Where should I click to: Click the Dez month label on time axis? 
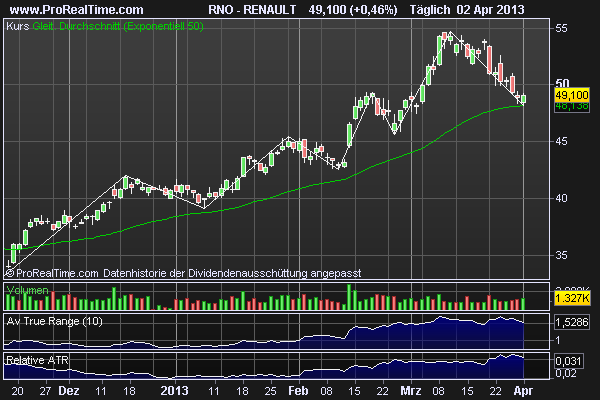pyautogui.click(x=69, y=391)
